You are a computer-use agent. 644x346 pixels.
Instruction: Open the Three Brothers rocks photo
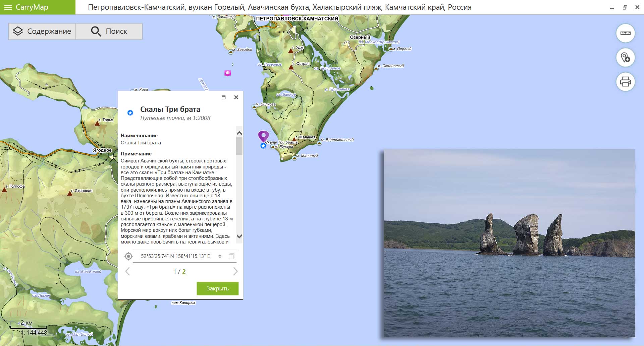[x=509, y=243]
